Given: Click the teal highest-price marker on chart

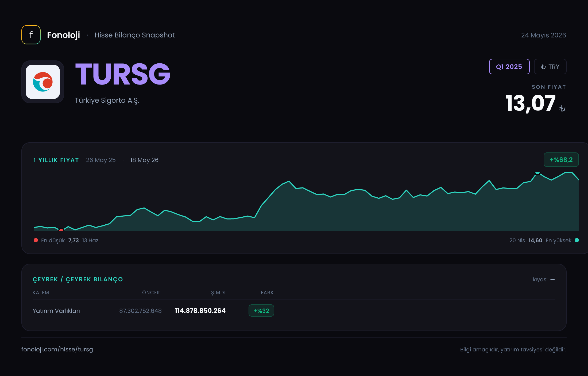Looking at the screenshot, I should click(537, 173).
